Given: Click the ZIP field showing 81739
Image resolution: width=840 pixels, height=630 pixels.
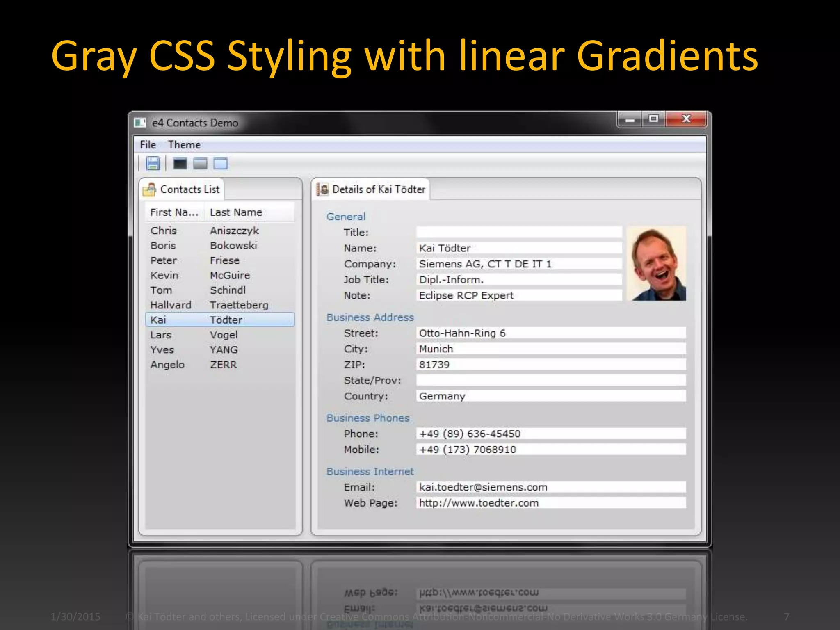Looking at the screenshot, I should pos(551,365).
